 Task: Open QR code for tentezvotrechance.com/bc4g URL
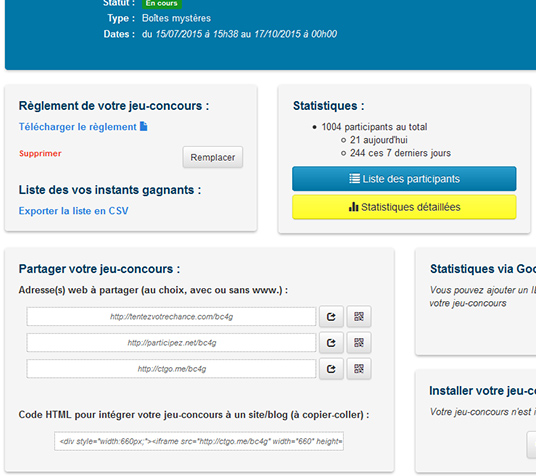pyautogui.click(x=359, y=317)
